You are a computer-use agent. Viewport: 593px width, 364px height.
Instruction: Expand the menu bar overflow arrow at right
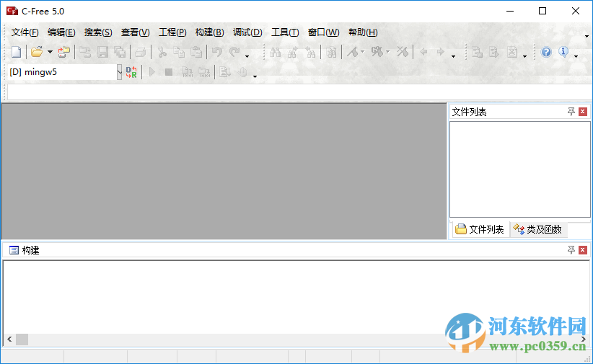click(x=587, y=36)
